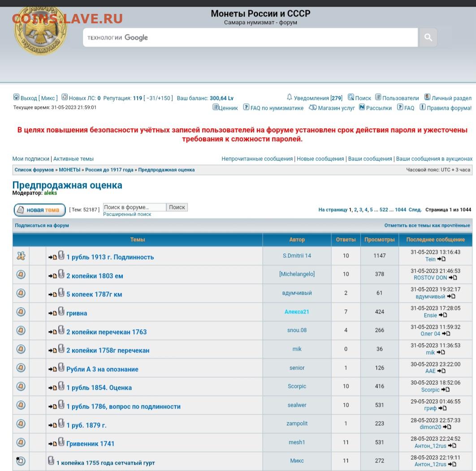This screenshot has width=476, height=471.
Task: Click След. next page link
Action: [x=415, y=209]
